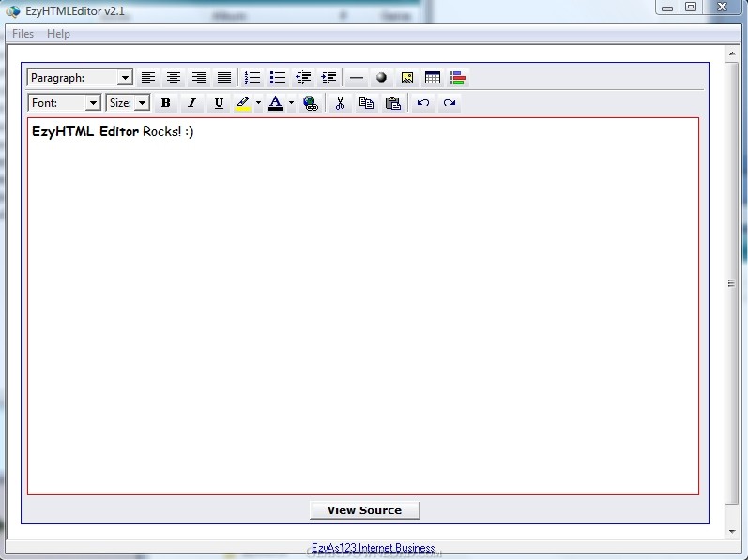Insert a numbered list
This screenshot has height=560, width=748.
click(x=252, y=78)
